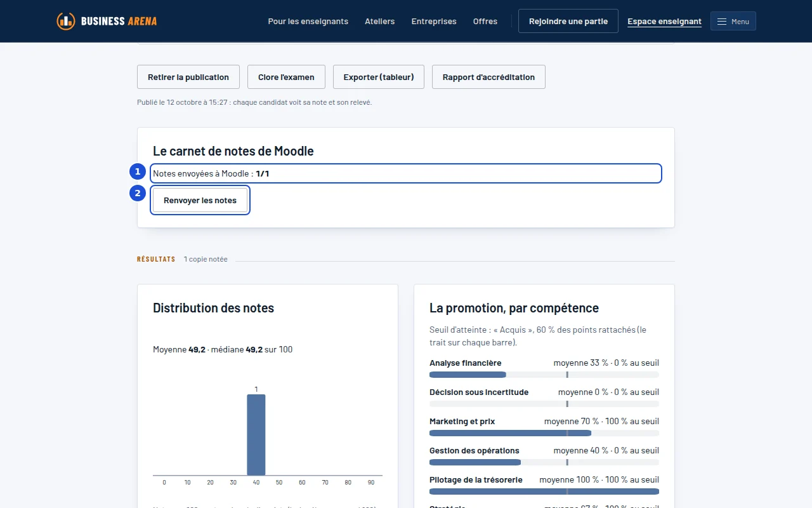Click the Analyse financière progress bar
The width and height of the screenshot is (812, 508).
pos(544,375)
